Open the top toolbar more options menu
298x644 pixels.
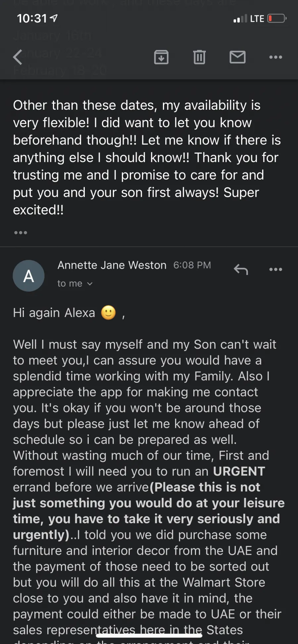tap(275, 57)
